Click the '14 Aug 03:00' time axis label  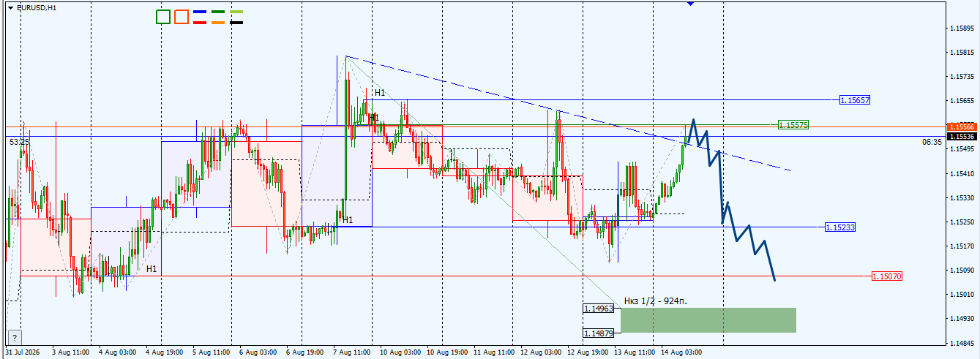tap(681, 352)
